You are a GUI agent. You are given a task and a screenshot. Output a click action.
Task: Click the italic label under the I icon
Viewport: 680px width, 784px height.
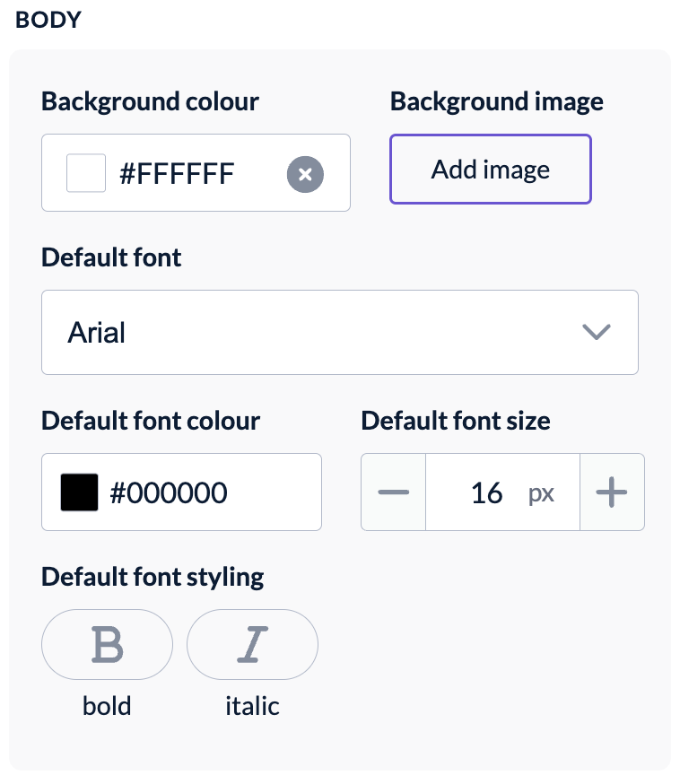(x=252, y=706)
